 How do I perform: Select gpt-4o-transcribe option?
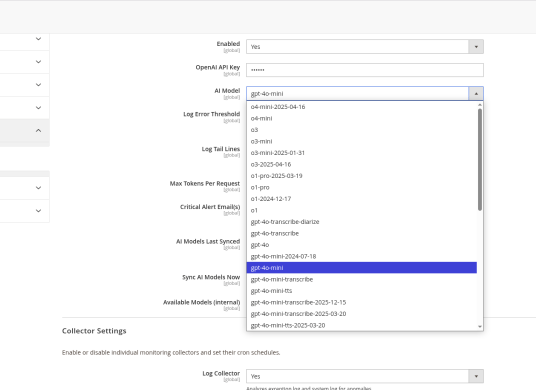pos(362,233)
